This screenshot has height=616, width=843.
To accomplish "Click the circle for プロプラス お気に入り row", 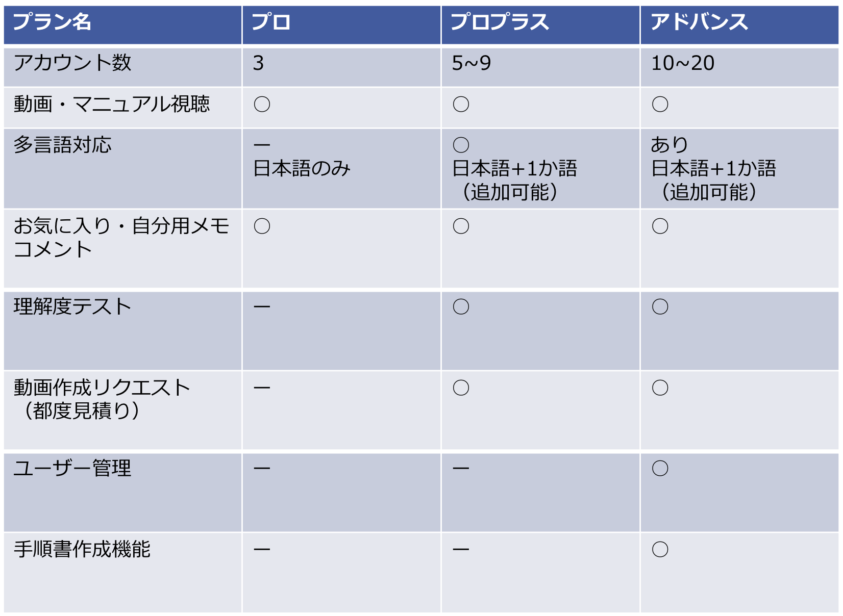I will click(461, 226).
